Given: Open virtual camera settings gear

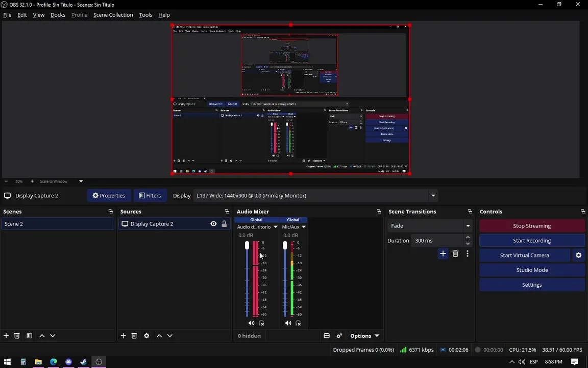Looking at the screenshot, I should [579, 256].
